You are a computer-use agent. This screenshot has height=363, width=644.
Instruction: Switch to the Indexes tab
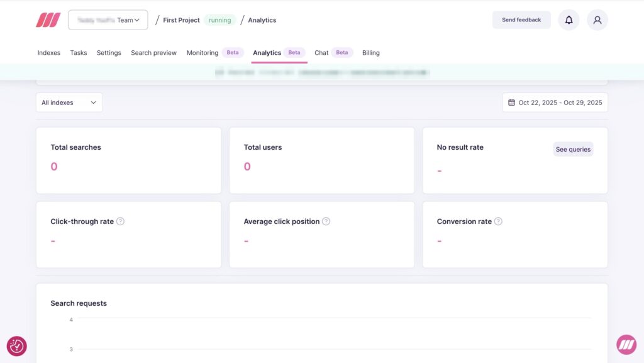coord(48,53)
